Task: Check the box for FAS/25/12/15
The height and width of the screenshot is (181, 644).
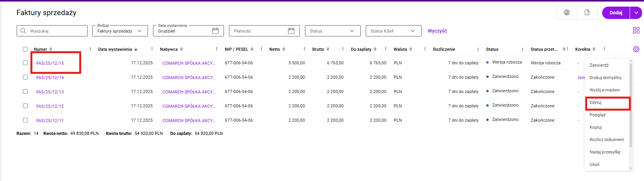Action: coord(25,63)
